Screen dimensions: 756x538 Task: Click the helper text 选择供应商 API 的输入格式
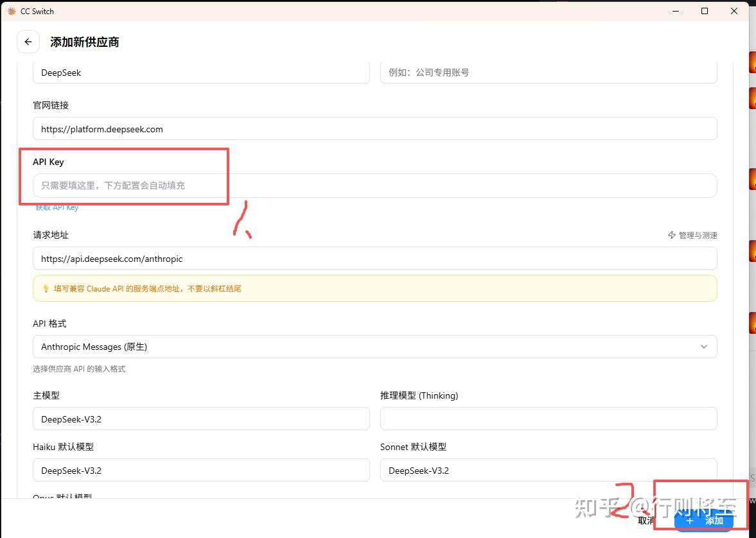pos(79,369)
